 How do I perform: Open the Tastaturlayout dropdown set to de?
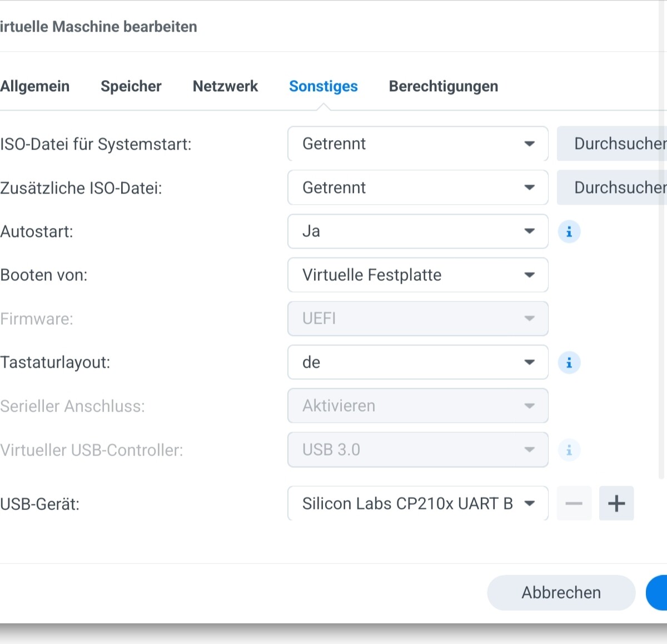point(418,363)
